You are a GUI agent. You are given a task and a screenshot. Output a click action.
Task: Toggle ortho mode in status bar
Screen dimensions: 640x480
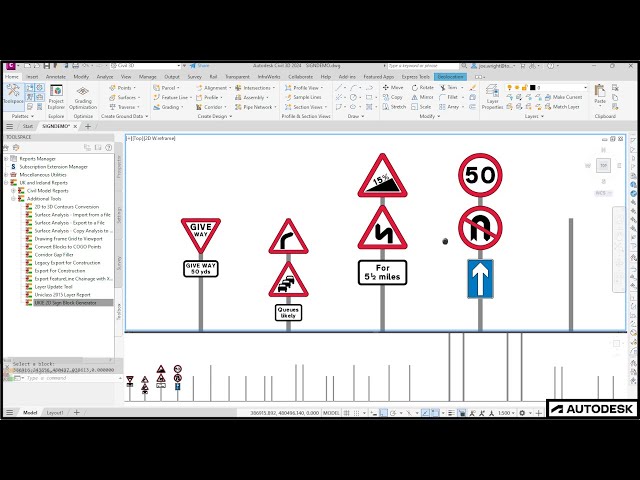[x=383, y=413]
